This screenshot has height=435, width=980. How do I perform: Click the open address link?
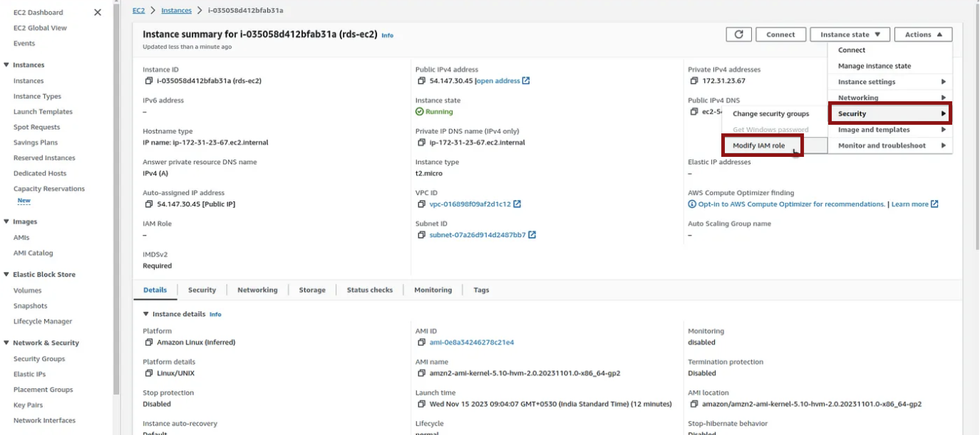[498, 81]
